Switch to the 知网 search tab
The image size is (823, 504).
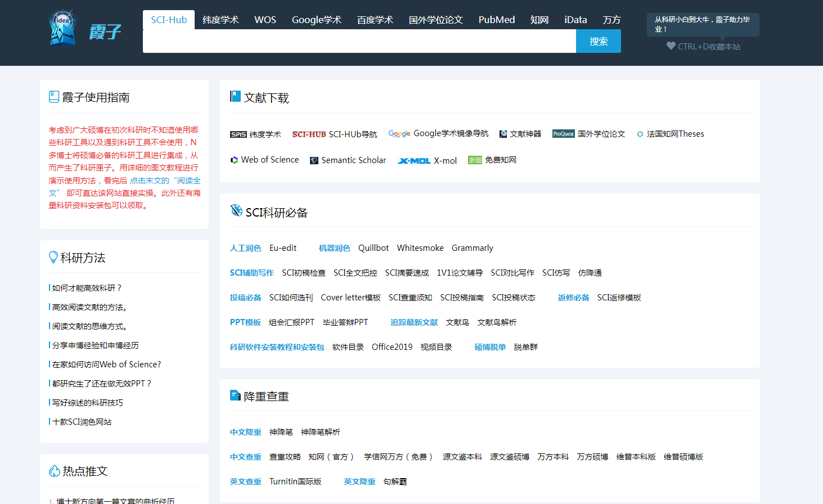pos(539,20)
